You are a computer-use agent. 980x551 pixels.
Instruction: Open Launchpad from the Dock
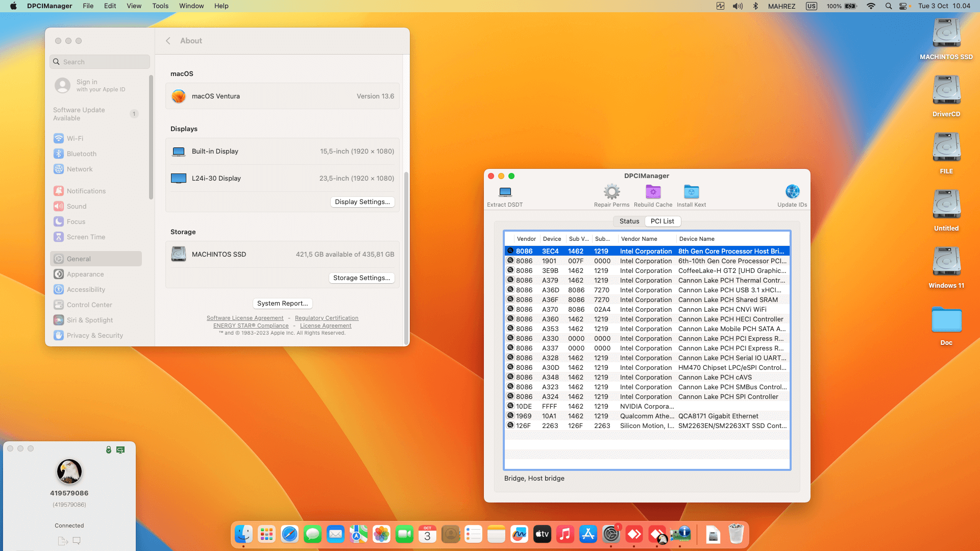[266, 534]
